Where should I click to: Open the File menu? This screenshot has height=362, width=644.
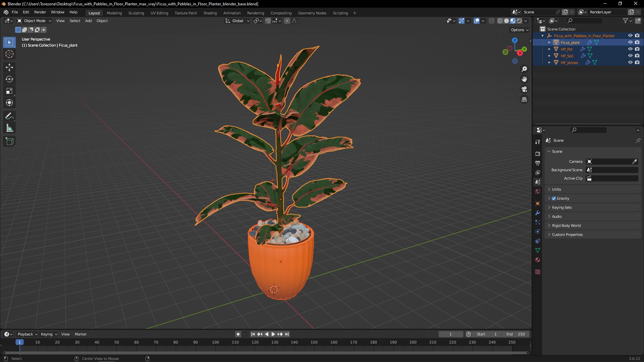(15, 12)
